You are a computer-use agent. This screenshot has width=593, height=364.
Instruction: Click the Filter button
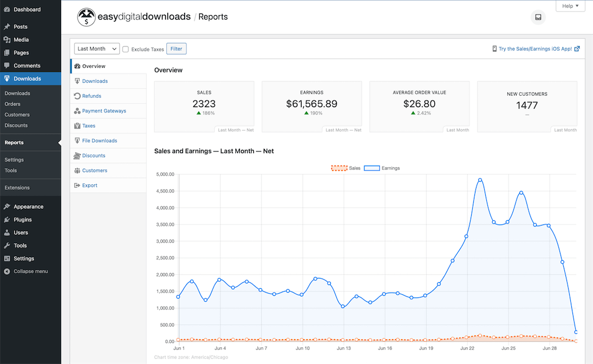tap(176, 49)
